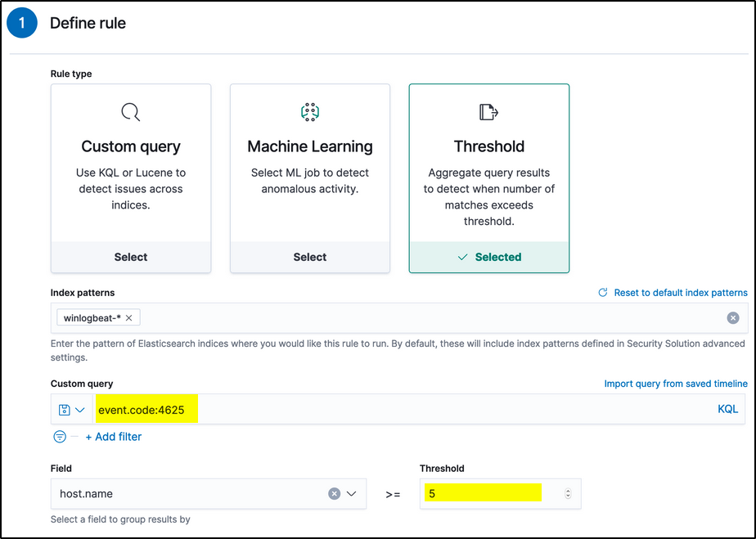Select the Machine Learning rule type
Screen dimensions: 756x539
click(309, 257)
